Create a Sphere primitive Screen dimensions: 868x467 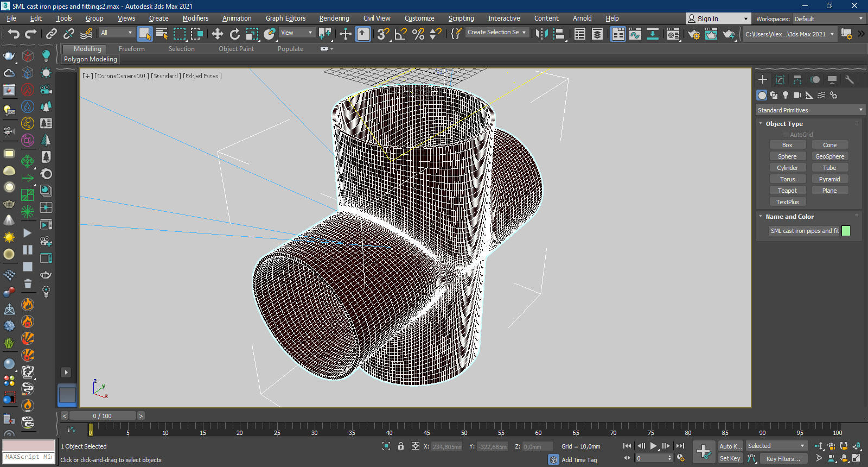[787, 156]
